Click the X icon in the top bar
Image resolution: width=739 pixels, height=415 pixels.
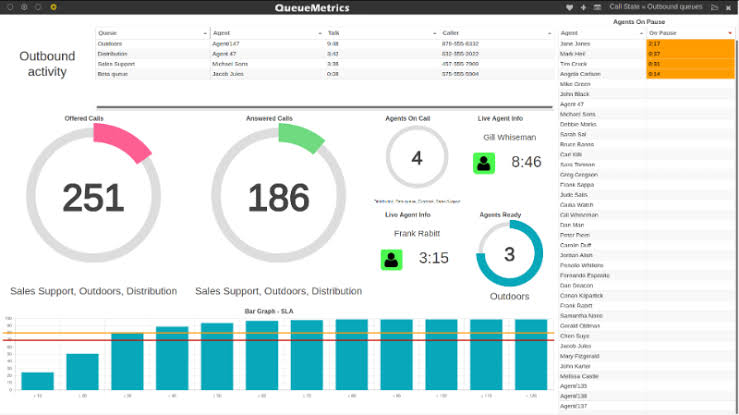[729, 6]
